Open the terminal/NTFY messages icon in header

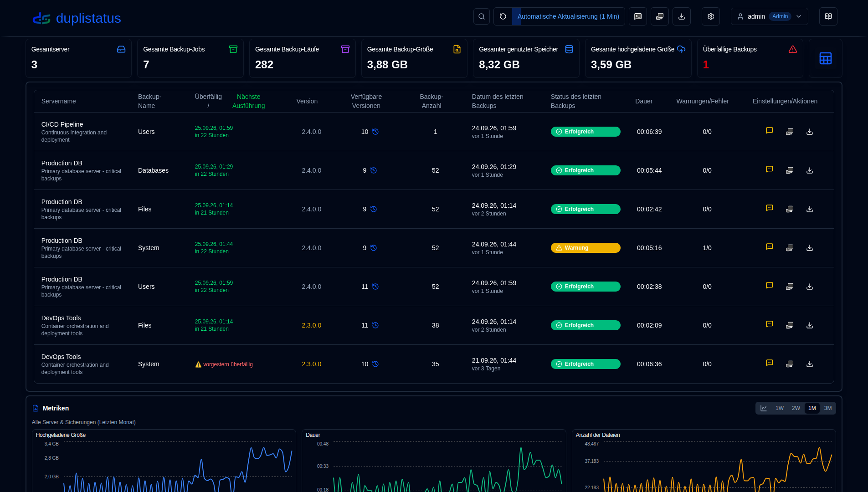coord(638,16)
